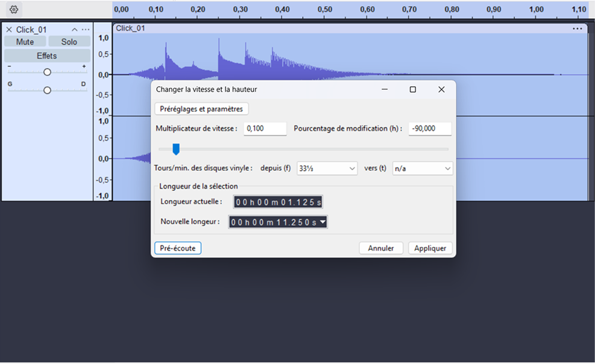The height and width of the screenshot is (364, 595).
Task: Click the Multiplicateur de vitesse field
Action: click(265, 128)
